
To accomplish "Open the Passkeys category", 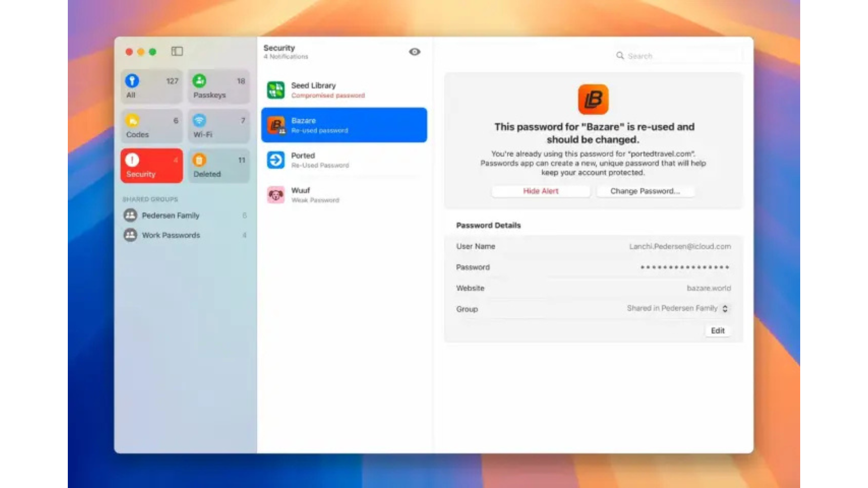I will (x=219, y=87).
